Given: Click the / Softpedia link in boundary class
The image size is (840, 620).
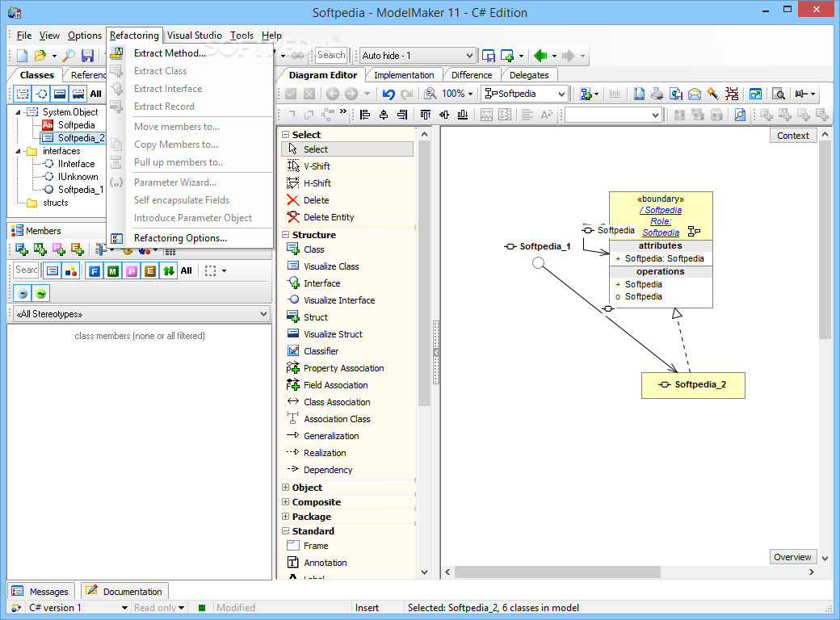Looking at the screenshot, I should pyautogui.click(x=661, y=210).
